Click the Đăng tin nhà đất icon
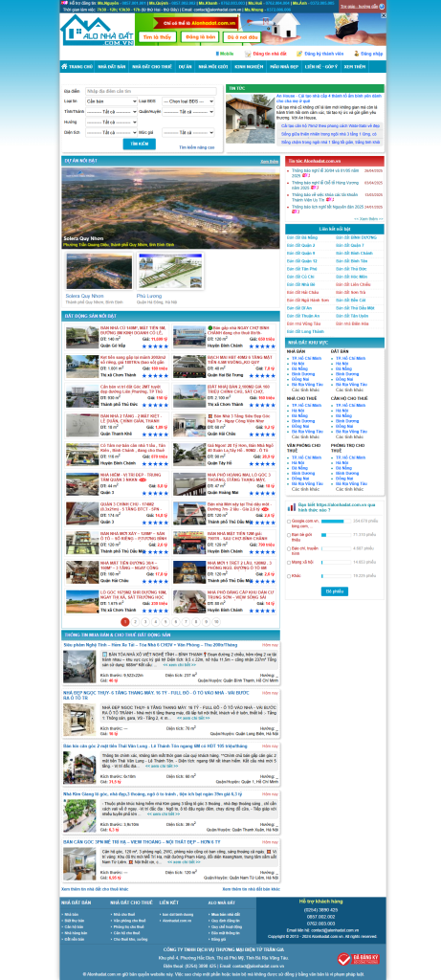The image size is (441, 980). tap(248, 54)
